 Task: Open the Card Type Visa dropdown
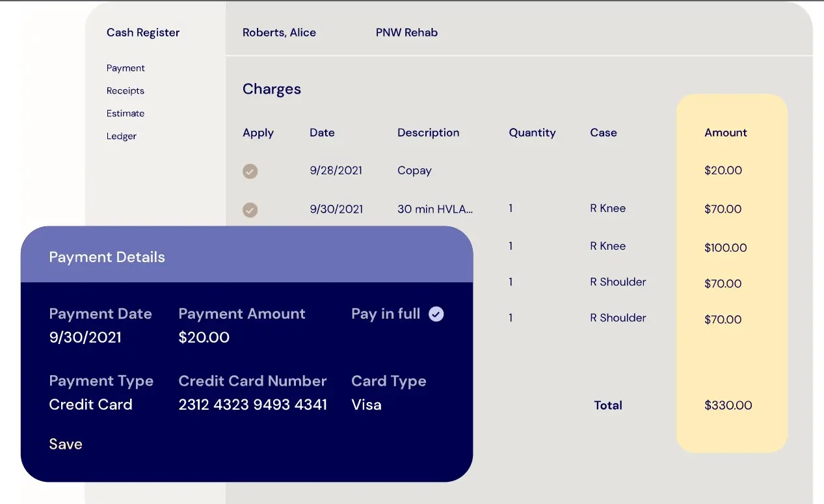pyautogui.click(x=366, y=405)
